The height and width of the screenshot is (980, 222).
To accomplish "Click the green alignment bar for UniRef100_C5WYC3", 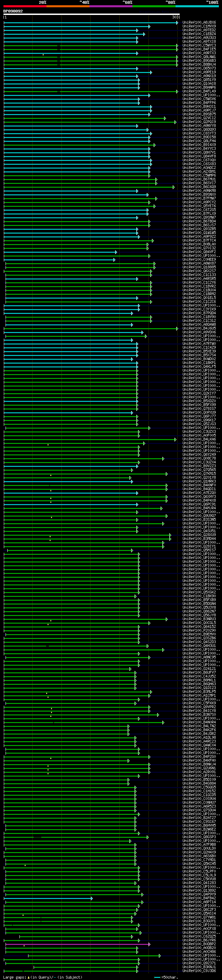I will click(91, 46).
